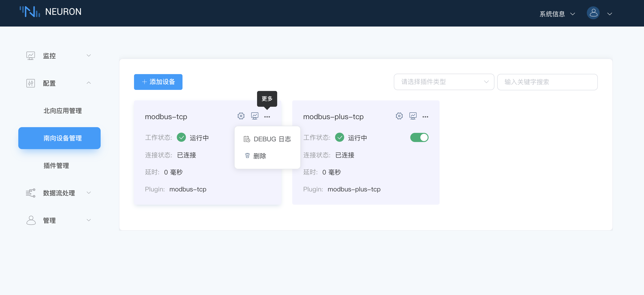Expand the 数据流处理 menu chevron

89,193
